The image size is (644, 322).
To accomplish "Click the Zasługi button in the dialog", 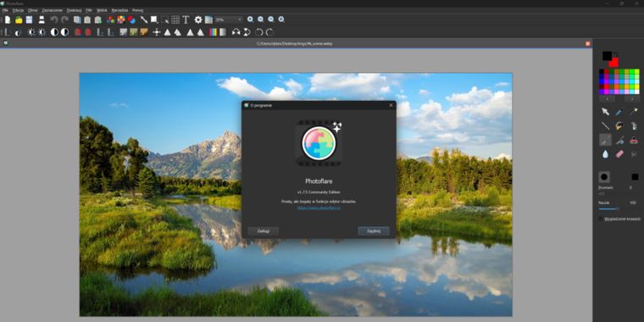I will point(264,231).
